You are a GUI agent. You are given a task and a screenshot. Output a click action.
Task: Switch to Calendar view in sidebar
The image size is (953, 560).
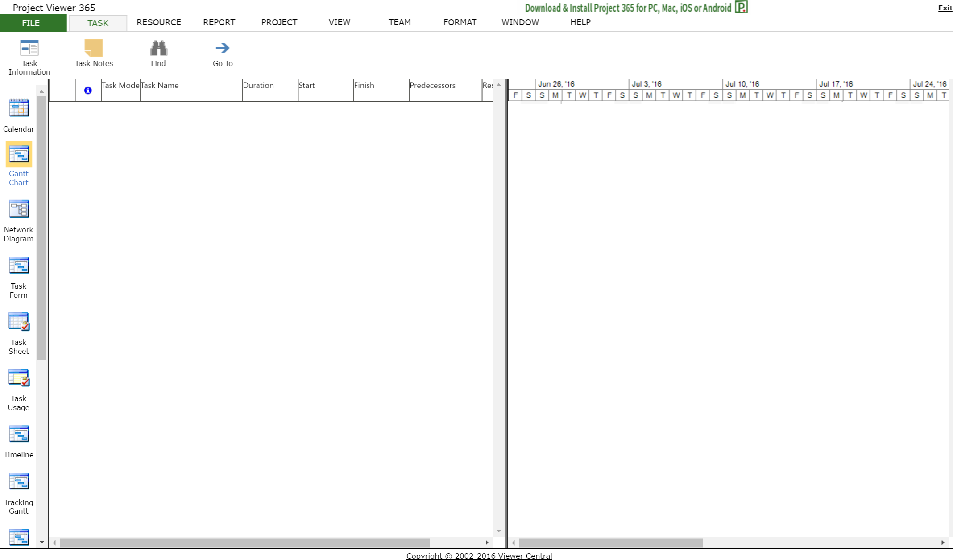click(19, 108)
